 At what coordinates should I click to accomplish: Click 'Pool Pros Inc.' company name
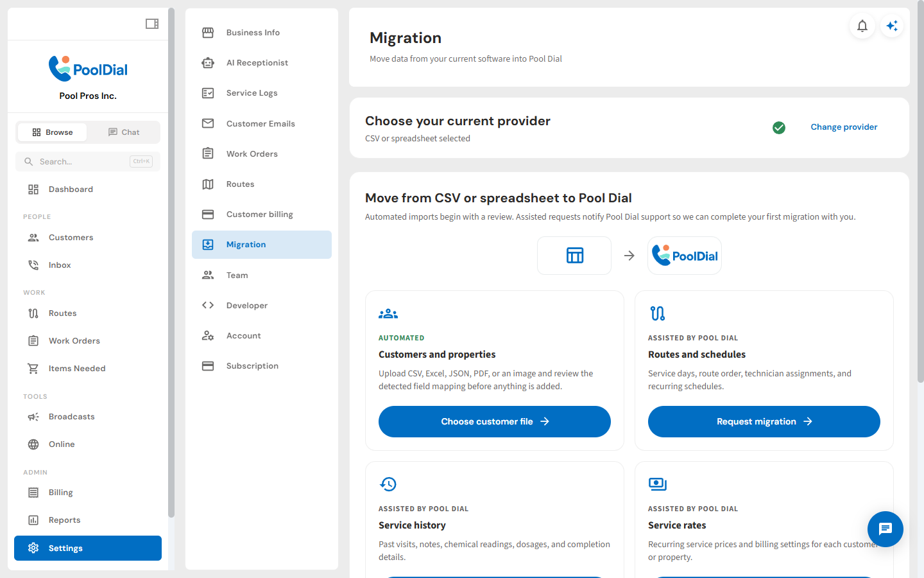pos(88,96)
